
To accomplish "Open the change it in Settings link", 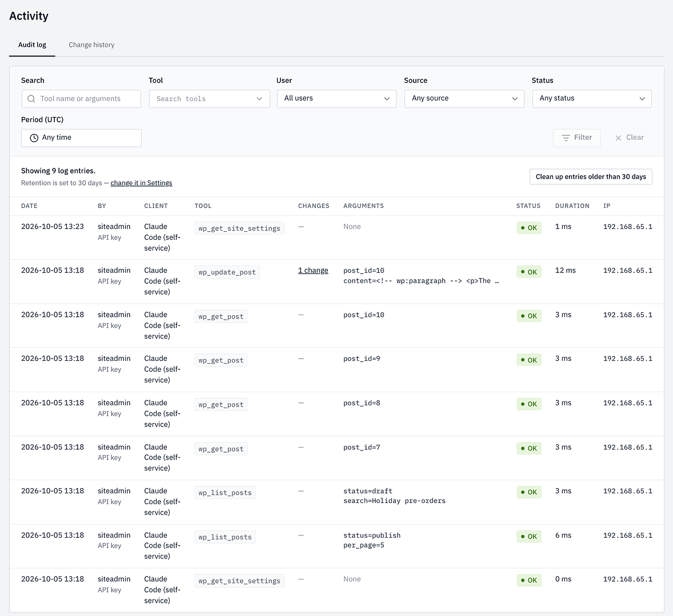I will point(141,183).
